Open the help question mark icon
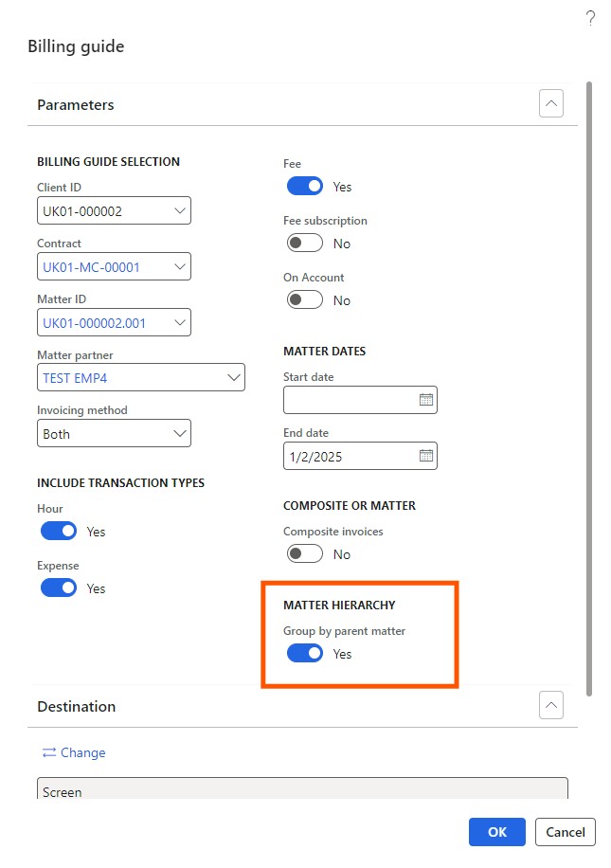Image resolution: width=611 pixels, height=868 pixels. coord(590,18)
